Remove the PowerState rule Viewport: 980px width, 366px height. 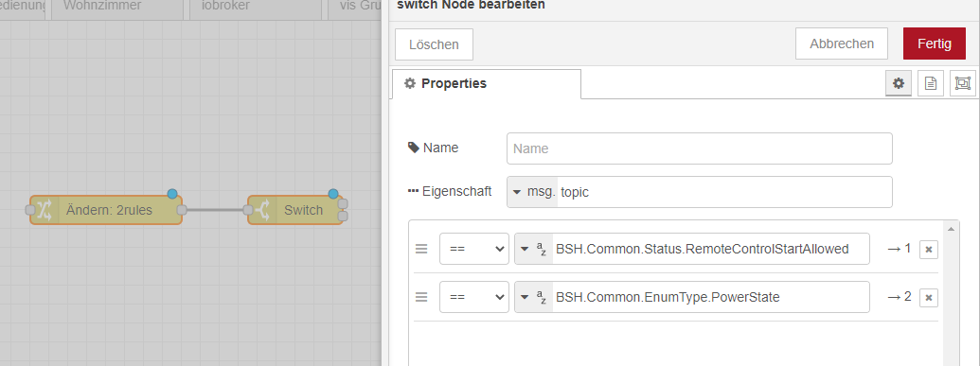pos(929,298)
